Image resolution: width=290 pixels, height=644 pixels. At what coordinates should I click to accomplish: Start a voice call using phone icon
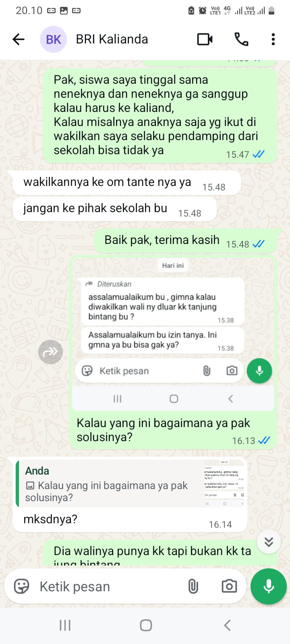click(x=241, y=39)
